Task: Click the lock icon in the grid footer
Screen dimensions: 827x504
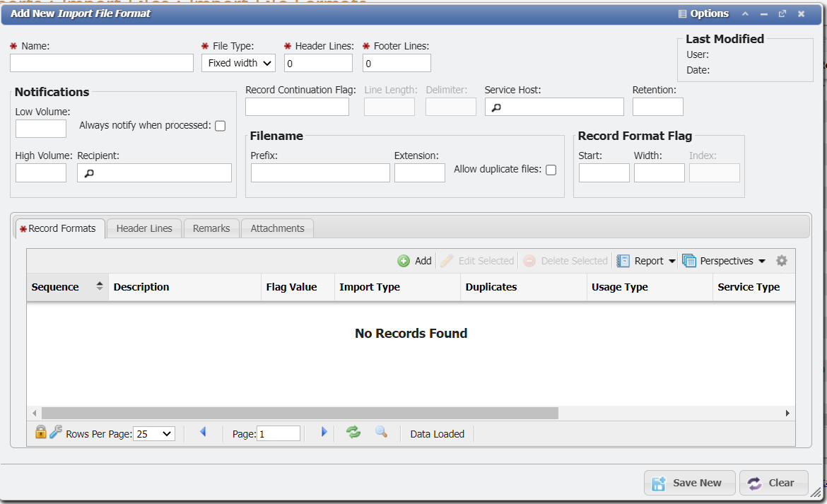Action: [40, 432]
